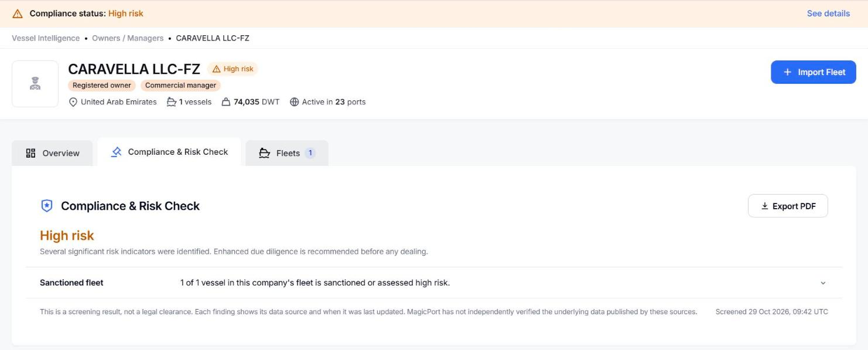Click Screened 29 Oct 2026 timestamp
Image resolution: width=868 pixels, height=350 pixels.
772,312
